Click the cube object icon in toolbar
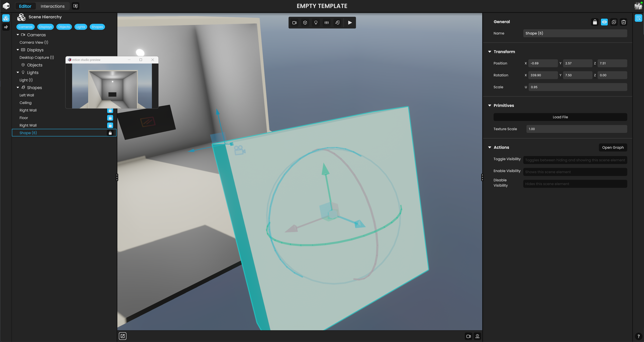This screenshot has width=644, height=342. click(x=305, y=23)
